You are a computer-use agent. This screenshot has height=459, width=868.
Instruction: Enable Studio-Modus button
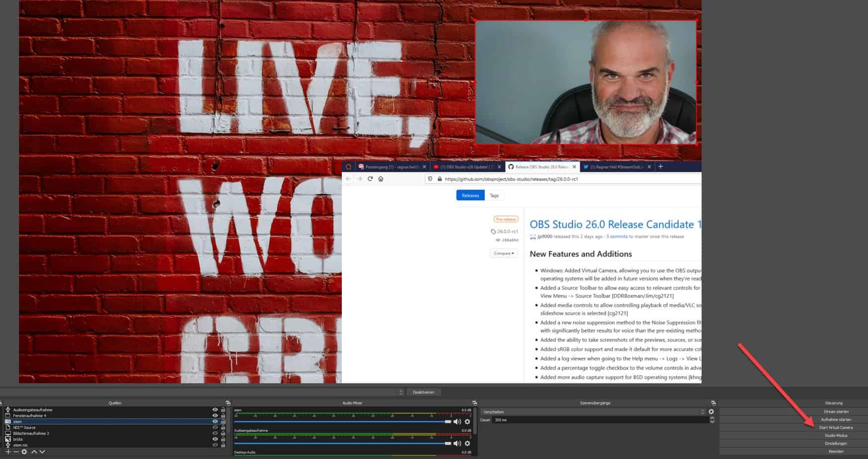pyautogui.click(x=793, y=435)
